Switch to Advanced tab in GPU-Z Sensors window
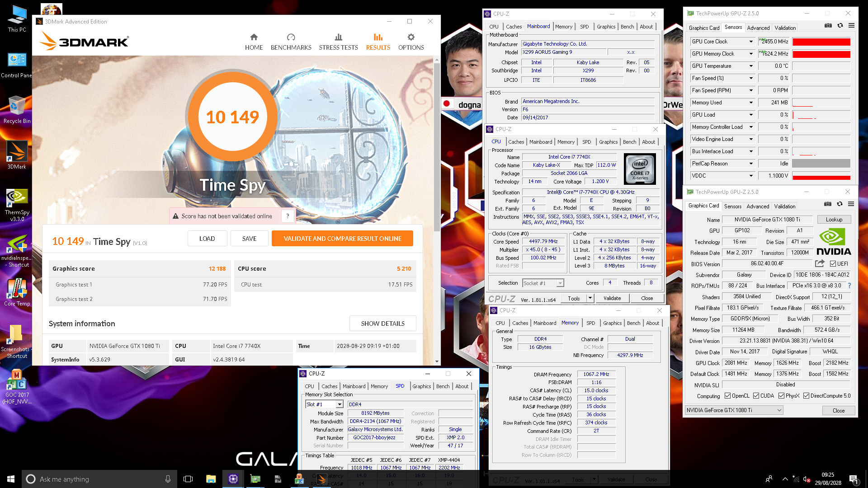The image size is (868, 488). click(x=758, y=28)
